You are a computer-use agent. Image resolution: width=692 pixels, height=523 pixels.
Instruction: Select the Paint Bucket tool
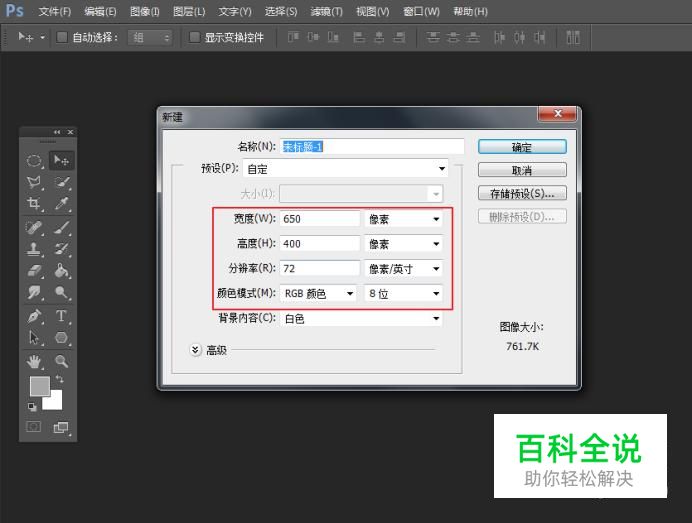[x=62, y=271]
